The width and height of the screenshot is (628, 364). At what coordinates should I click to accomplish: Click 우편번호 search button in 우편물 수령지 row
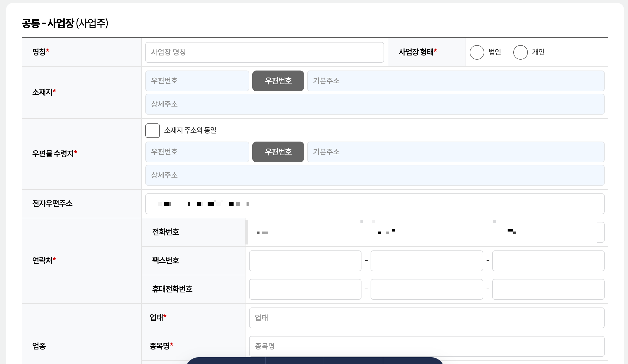point(278,152)
